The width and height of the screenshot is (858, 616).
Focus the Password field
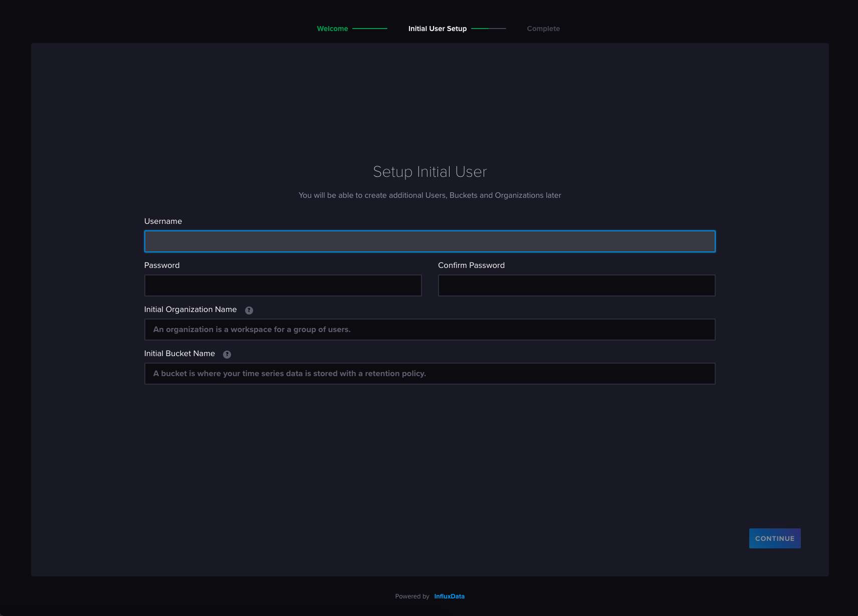pyautogui.click(x=283, y=285)
